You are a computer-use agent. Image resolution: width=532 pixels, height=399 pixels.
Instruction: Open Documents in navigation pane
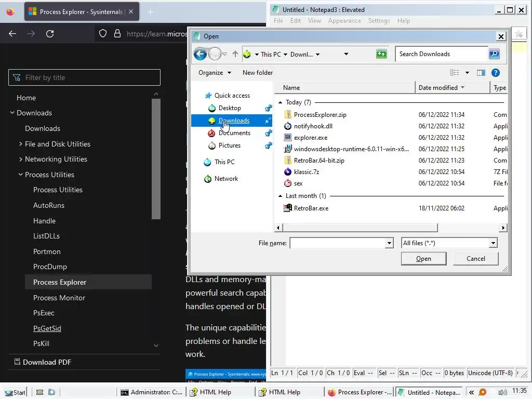point(234,133)
